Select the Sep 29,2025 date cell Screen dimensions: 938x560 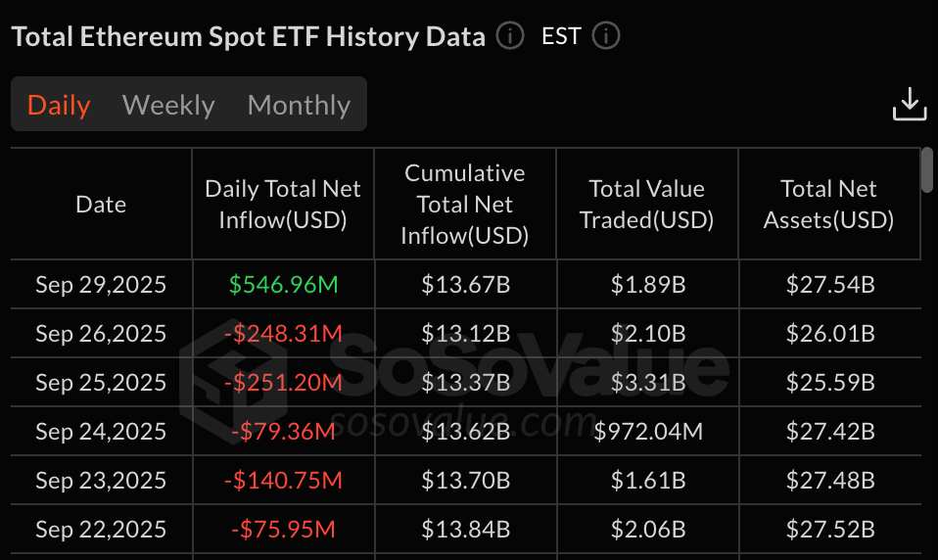point(101,285)
